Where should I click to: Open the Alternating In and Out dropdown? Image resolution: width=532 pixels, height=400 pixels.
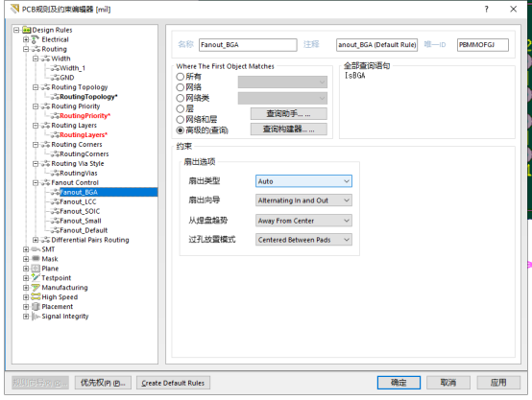coord(303,200)
